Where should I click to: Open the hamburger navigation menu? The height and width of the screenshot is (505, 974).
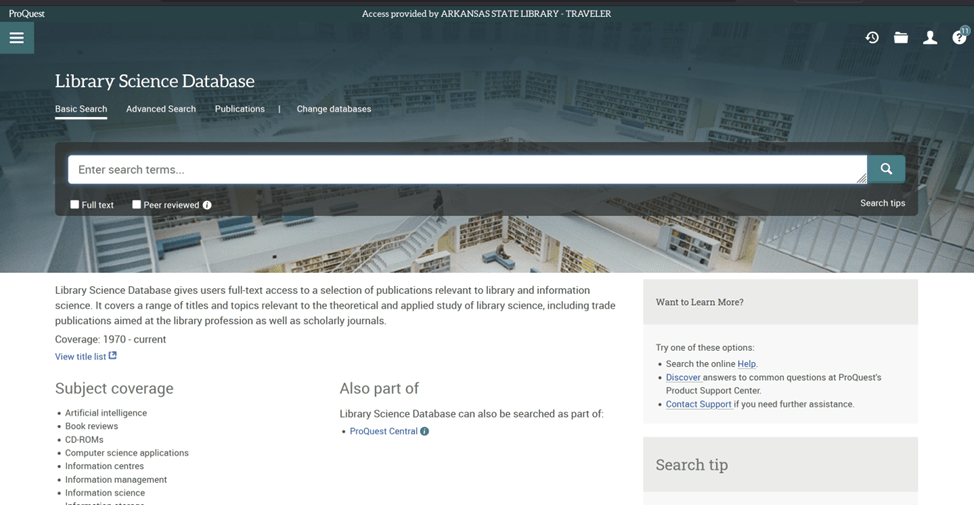coord(17,38)
